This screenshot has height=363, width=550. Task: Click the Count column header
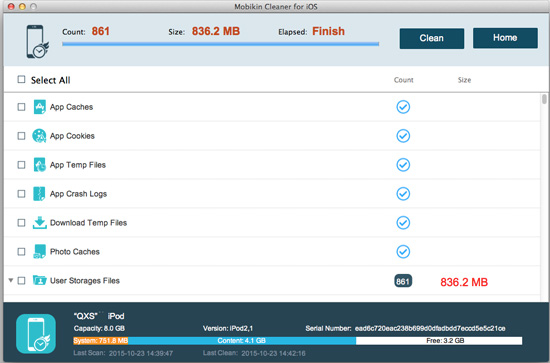click(403, 80)
